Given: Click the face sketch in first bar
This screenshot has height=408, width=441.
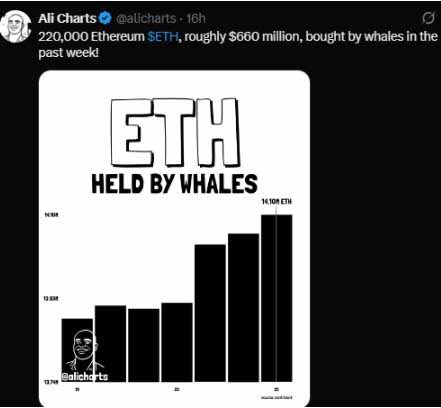Looking at the screenshot, I should (x=82, y=351).
